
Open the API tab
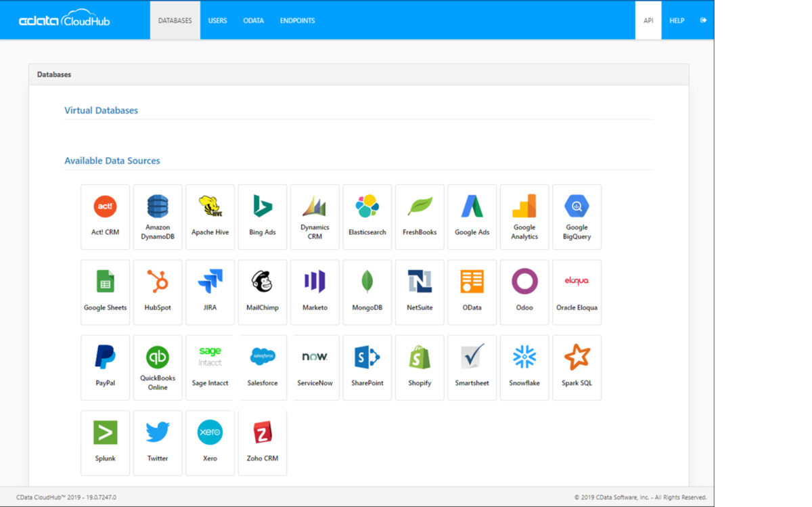coord(648,20)
